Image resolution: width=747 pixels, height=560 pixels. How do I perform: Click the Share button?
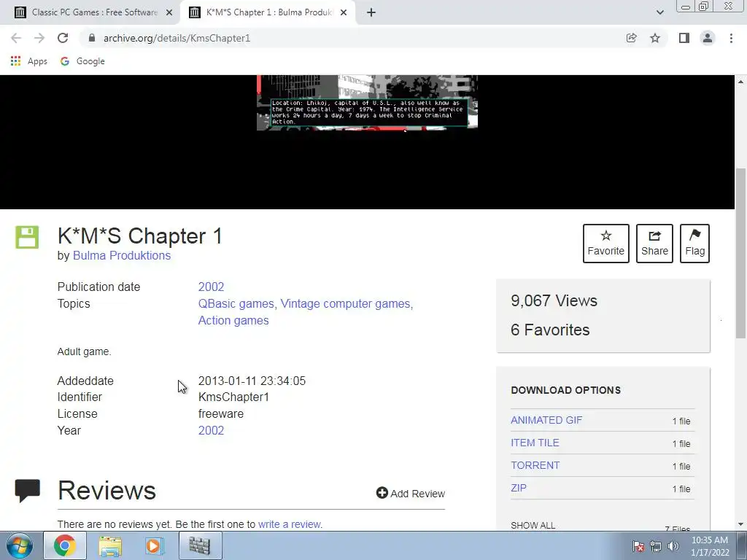coord(654,244)
